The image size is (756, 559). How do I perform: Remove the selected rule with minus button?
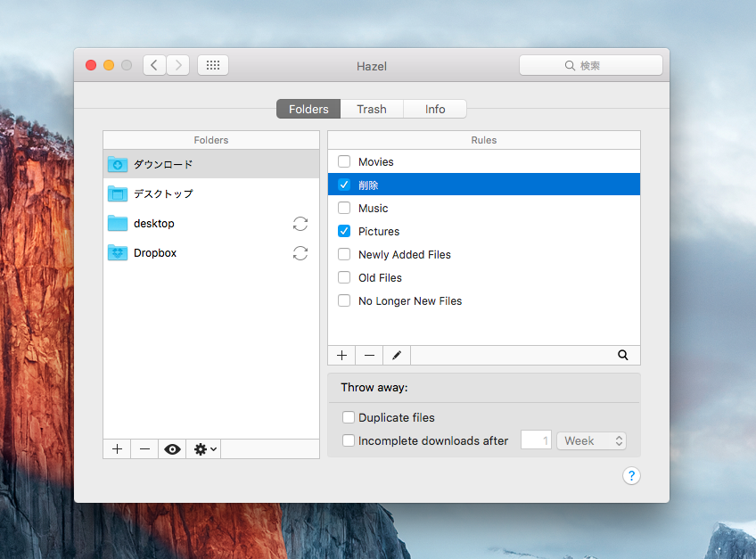(x=369, y=355)
